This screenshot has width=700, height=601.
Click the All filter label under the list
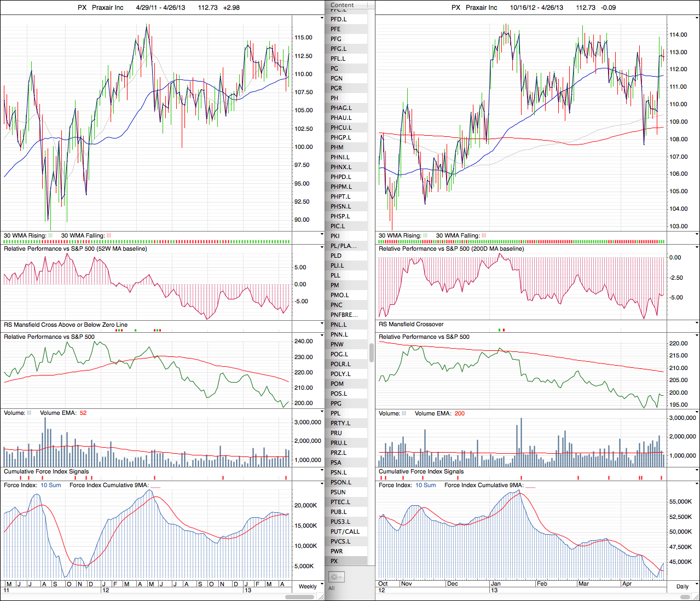pyautogui.click(x=331, y=588)
